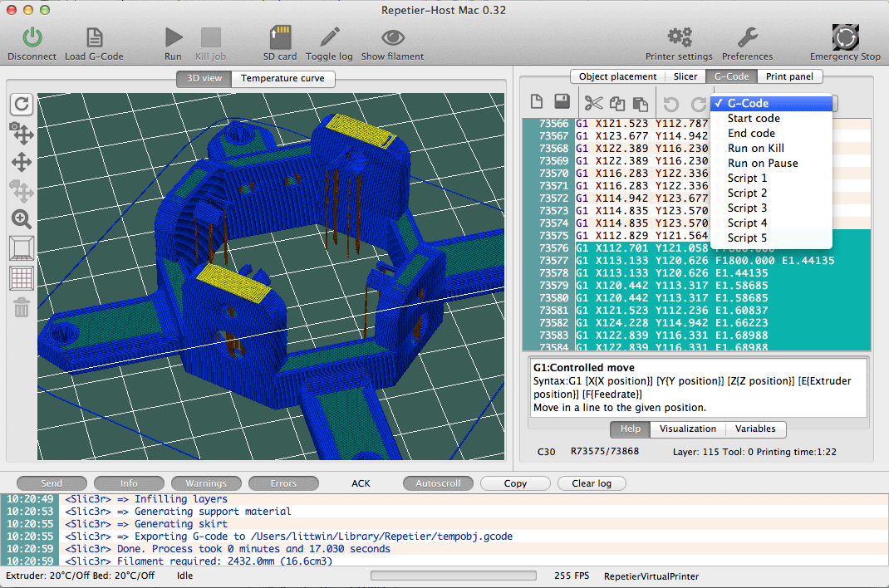Click the Copy log button
The width and height of the screenshot is (889, 588).
coord(515,483)
